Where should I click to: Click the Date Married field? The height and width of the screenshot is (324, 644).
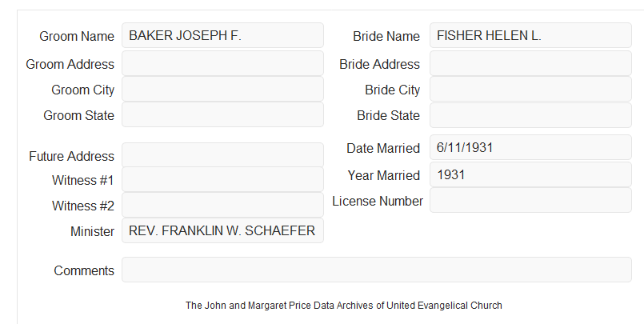pos(530,147)
